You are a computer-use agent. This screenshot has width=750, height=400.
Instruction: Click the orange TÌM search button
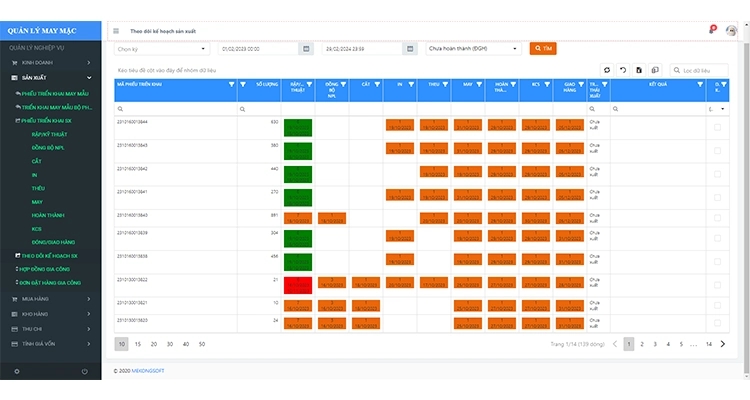pyautogui.click(x=543, y=48)
